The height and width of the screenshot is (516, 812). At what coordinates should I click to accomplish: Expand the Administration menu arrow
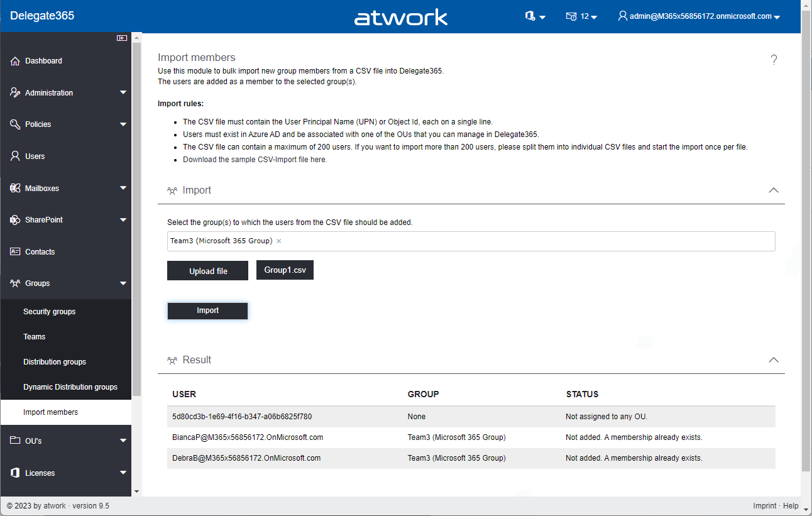tap(123, 93)
